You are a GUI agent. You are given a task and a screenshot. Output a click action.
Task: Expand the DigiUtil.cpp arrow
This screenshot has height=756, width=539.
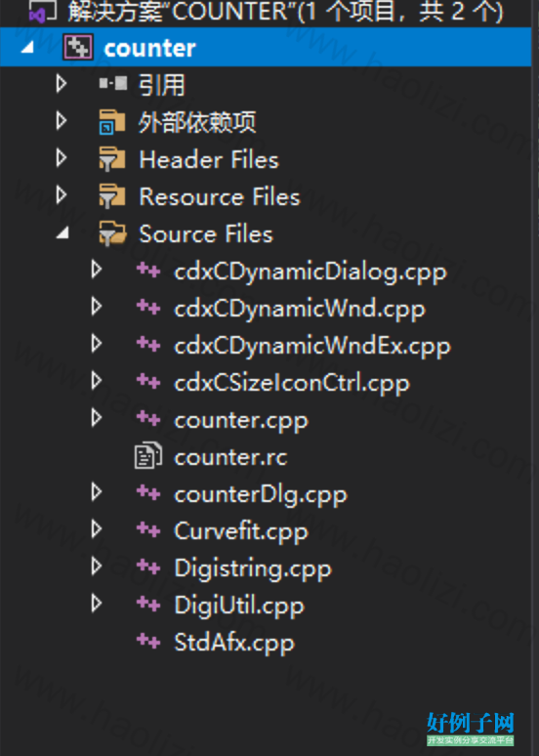(x=97, y=604)
